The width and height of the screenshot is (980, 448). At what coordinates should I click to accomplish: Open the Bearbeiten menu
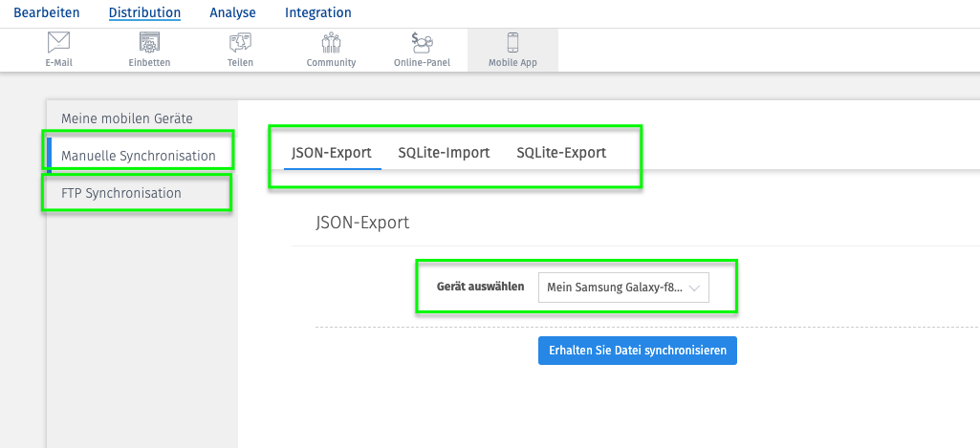click(x=47, y=12)
